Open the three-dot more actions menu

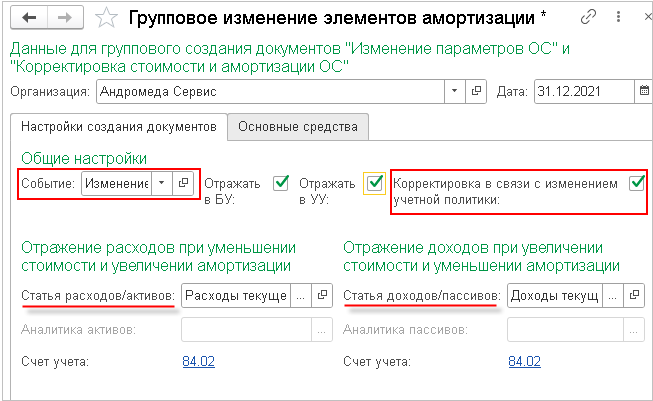click(618, 17)
